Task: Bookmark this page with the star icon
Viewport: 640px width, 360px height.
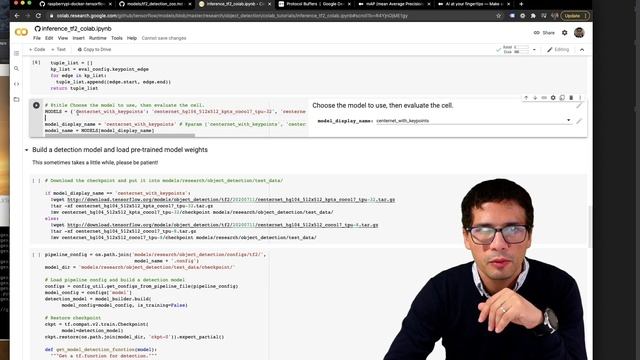Action: (498, 16)
